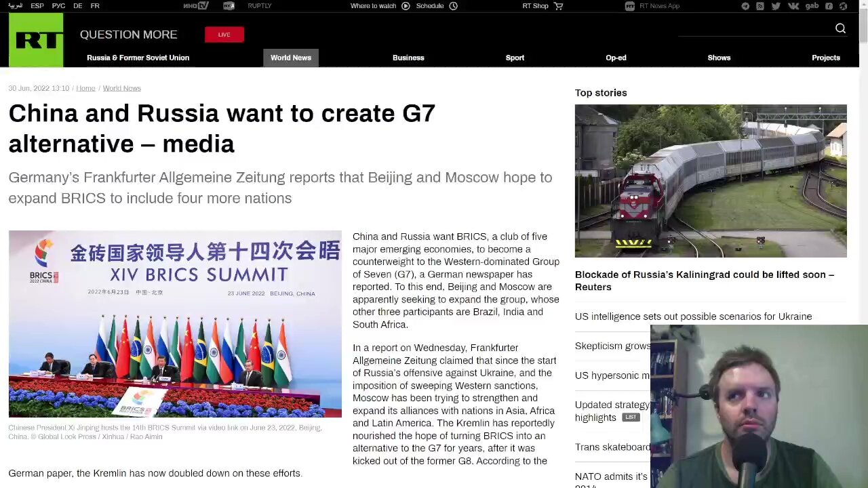Screen dimensions: 868x488
Task: Click the XIV BRICS Summit article image
Action: 175,324
